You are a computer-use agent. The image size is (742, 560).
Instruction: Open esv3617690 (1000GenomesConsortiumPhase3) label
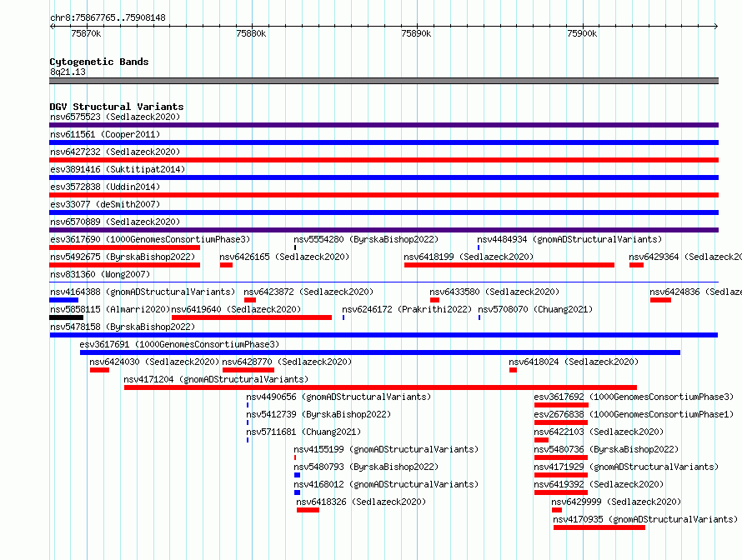150,239
